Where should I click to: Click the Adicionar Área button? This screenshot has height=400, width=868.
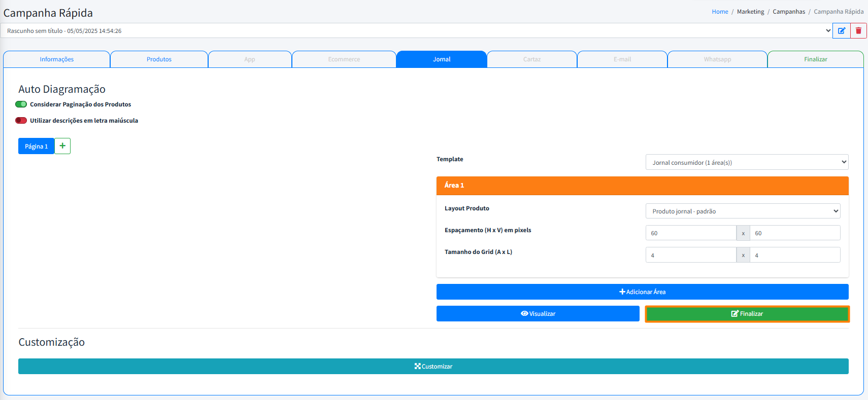coord(642,292)
